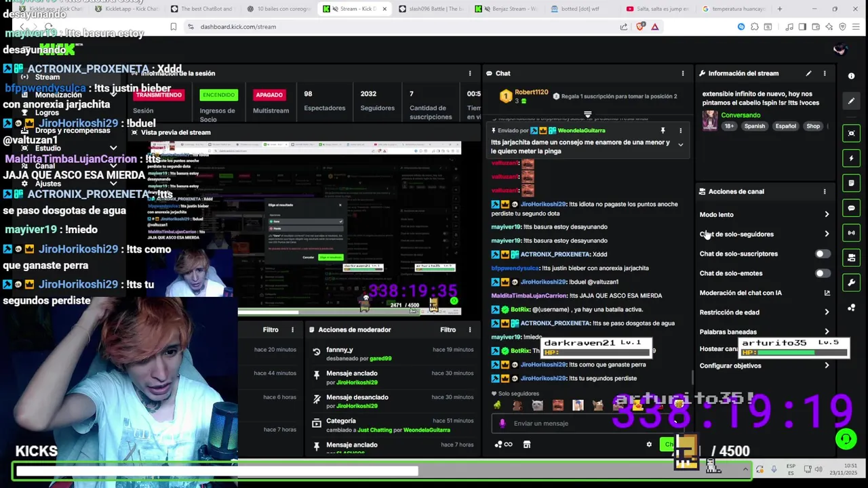Click the green headset support button
The image size is (868, 488).
point(846,439)
